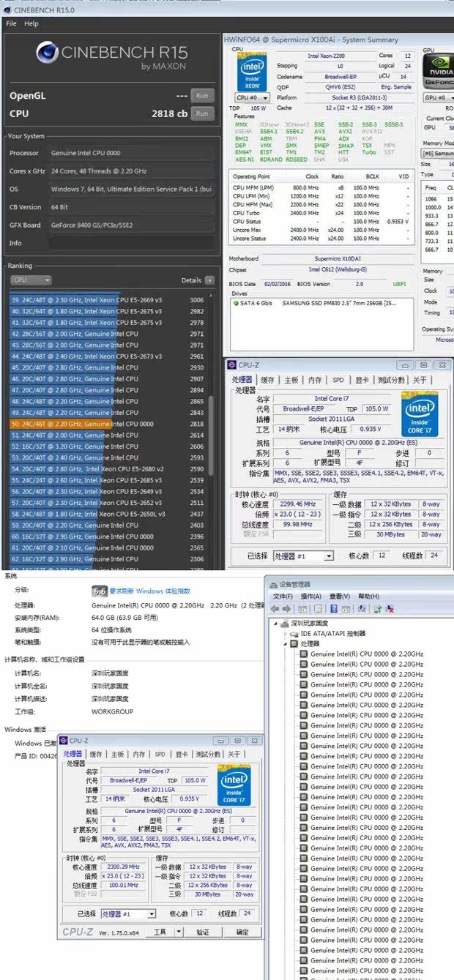Click Forward arrow in Device Manager toolbar
This screenshot has height=980, width=454.
[x=286, y=608]
